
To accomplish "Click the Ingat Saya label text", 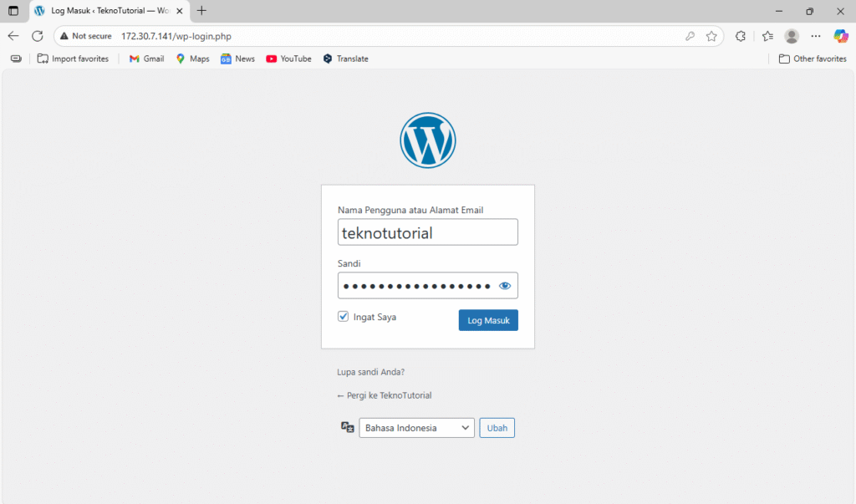I will [x=374, y=317].
